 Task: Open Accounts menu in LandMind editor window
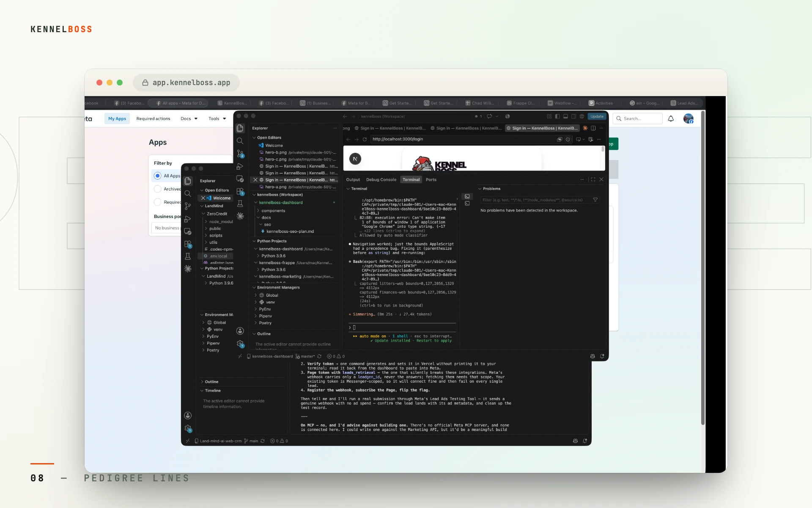tap(188, 416)
